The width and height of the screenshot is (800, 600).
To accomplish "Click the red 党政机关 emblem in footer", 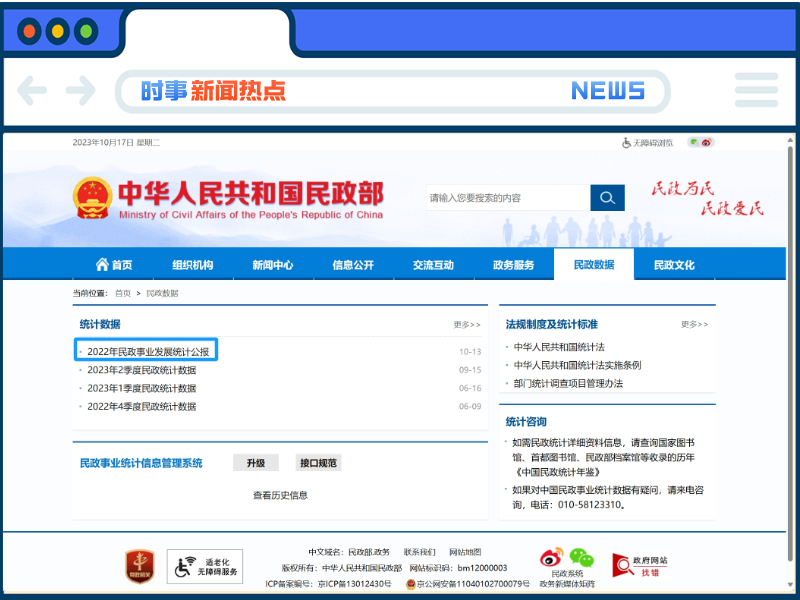I will (138, 568).
